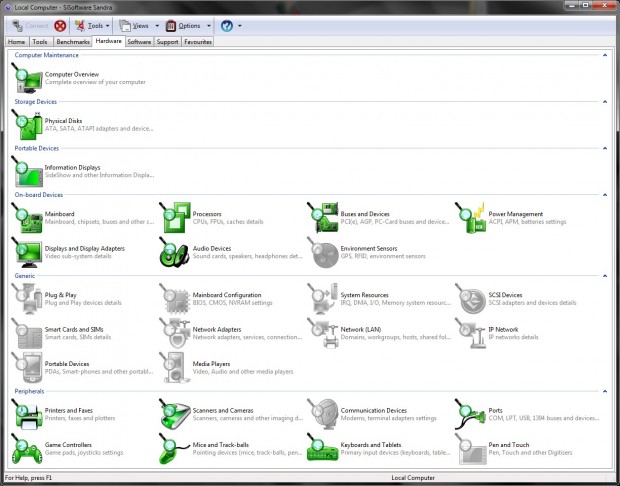620x486 pixels.
Task: Open the Information Displays icon
Action: click(27, 172)
